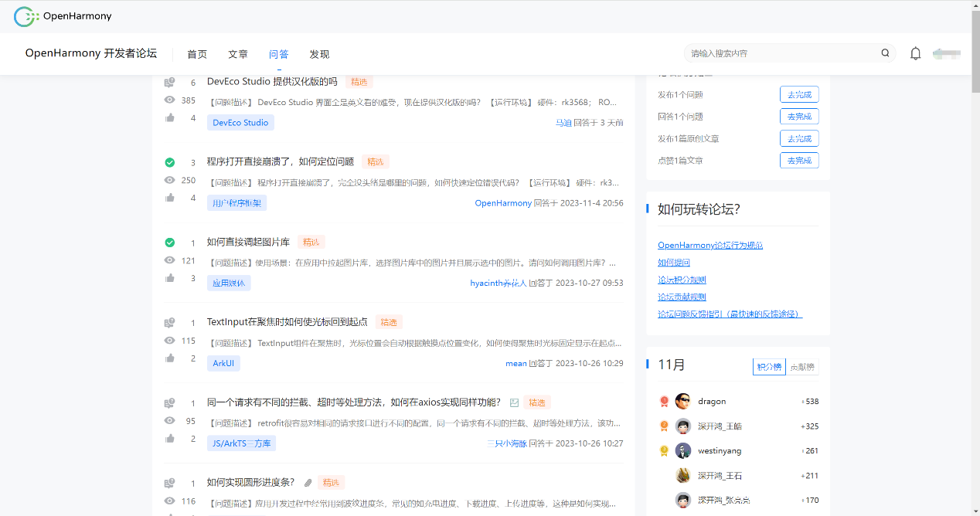This screenshot has width=980, height=516.
Task: Open the 文章 tab
Action: (238, 54)
